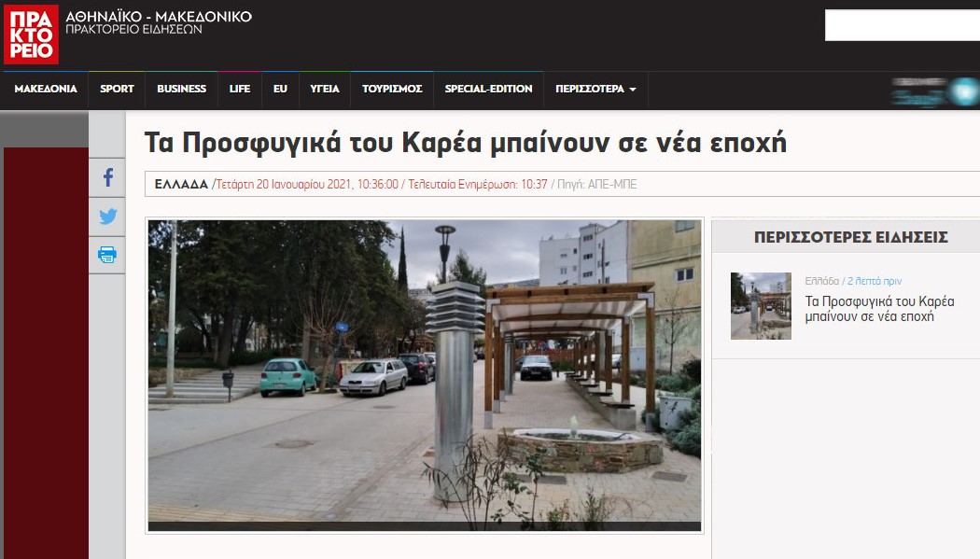Open the ΥΓΕΙΑ section

click(324, 90)
